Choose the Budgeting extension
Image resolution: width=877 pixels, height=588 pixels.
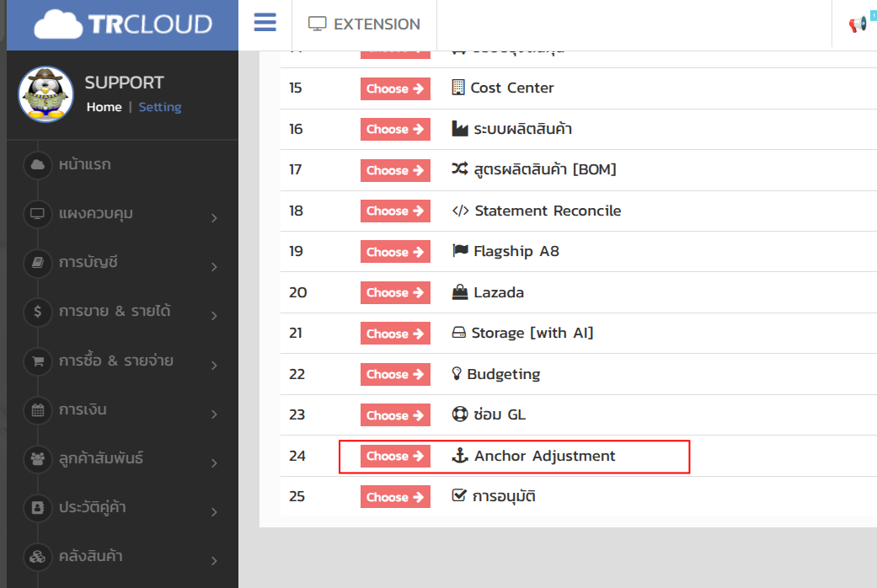395,374
